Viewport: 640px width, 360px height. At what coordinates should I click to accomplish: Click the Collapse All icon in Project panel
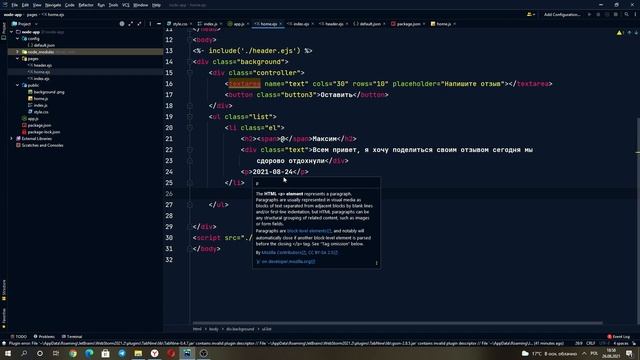coord(140,24)
